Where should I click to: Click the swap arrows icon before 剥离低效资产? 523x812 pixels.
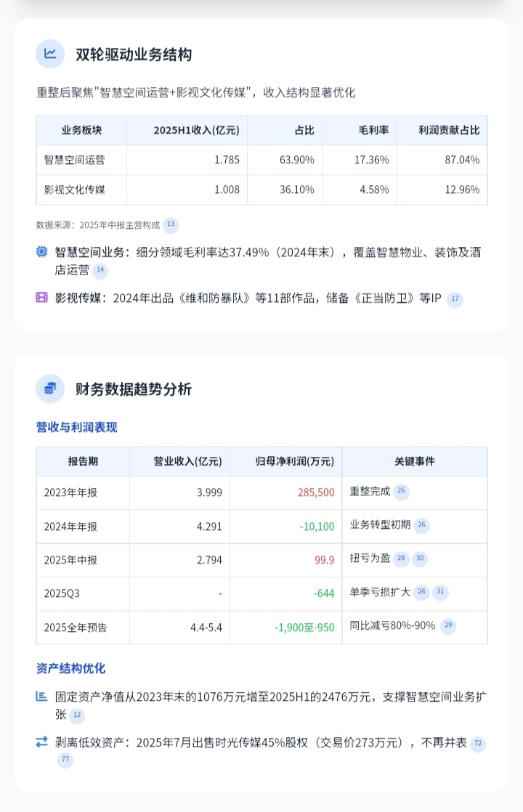42,742
